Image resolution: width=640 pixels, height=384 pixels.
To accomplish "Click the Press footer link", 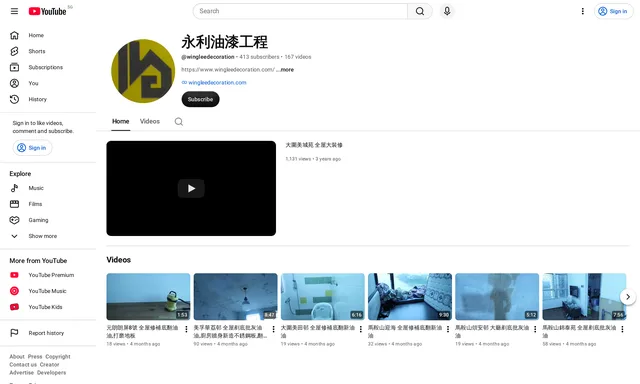I will pos(35,356).
